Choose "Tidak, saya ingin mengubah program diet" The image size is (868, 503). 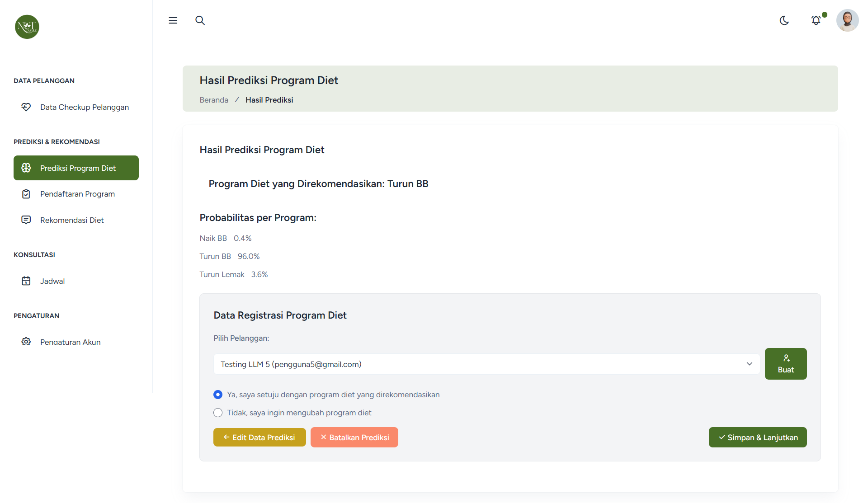tap(218, 413)
